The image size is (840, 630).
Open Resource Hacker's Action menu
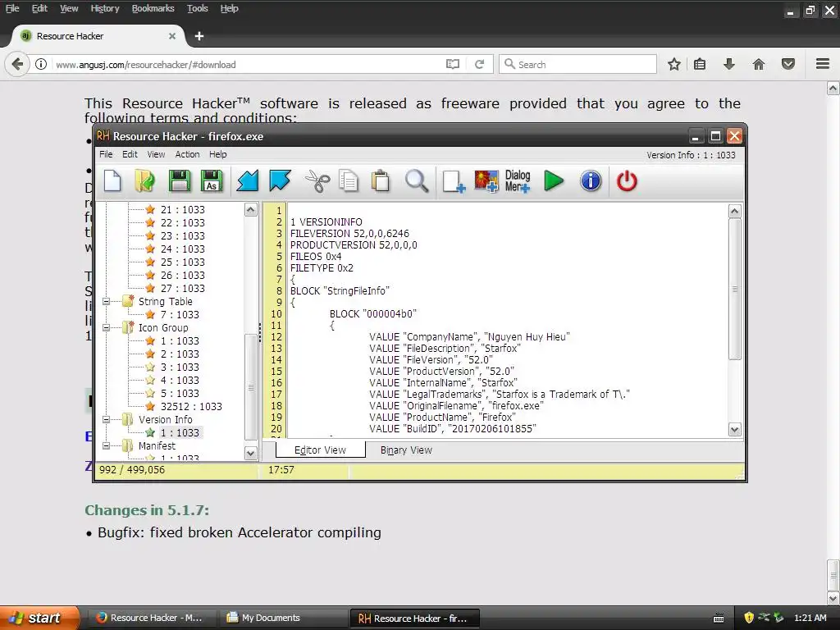187,154
